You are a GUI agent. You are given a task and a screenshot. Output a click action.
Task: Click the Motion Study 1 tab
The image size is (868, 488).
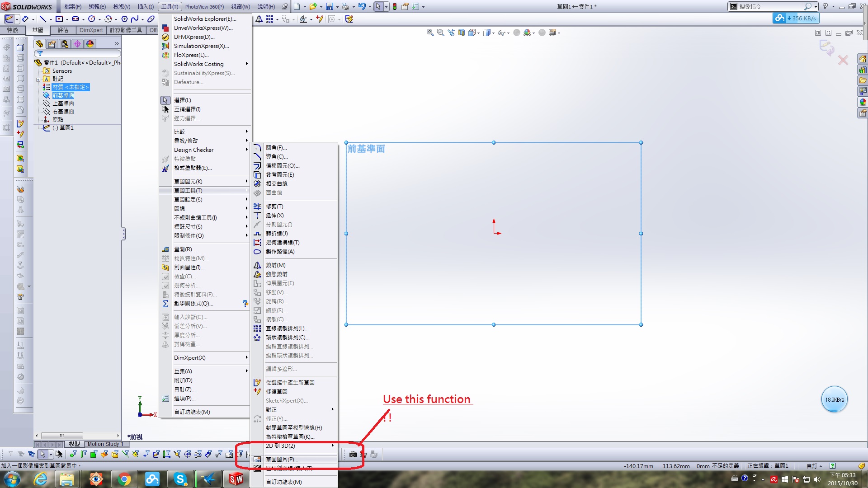(105, 444)
